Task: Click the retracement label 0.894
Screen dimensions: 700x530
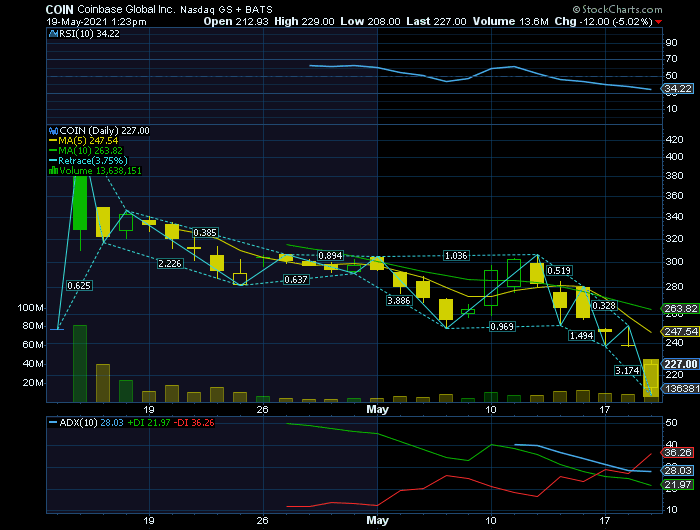Action: click(330, 256)
